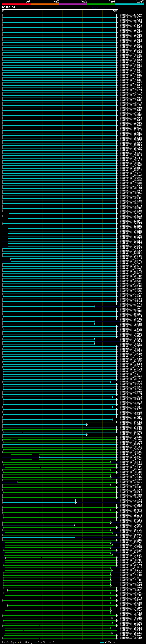Select the UniRef100_B7JVE4 label
The height and width of the screenshot is (644, 146).
coord(131,364)
